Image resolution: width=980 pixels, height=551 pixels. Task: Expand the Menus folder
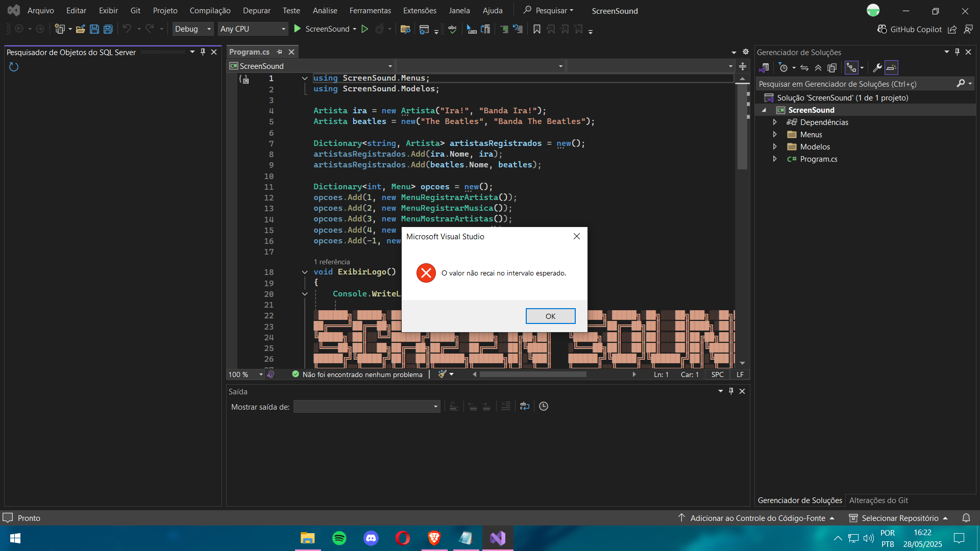tap(775, 135)
